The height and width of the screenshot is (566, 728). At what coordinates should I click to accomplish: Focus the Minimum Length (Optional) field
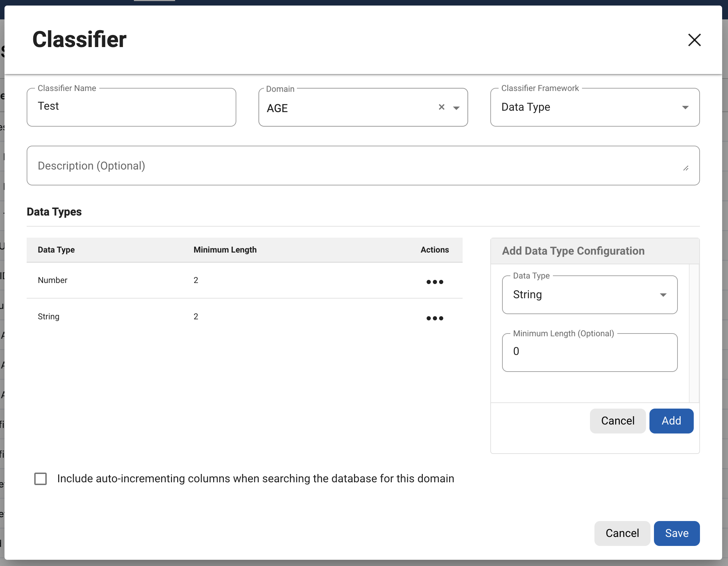click(590, 352)
